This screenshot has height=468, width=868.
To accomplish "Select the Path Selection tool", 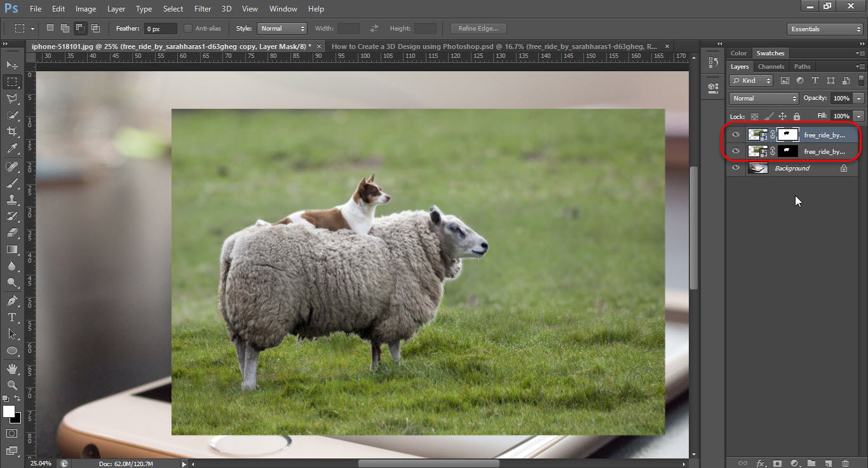I will [12, 333].
